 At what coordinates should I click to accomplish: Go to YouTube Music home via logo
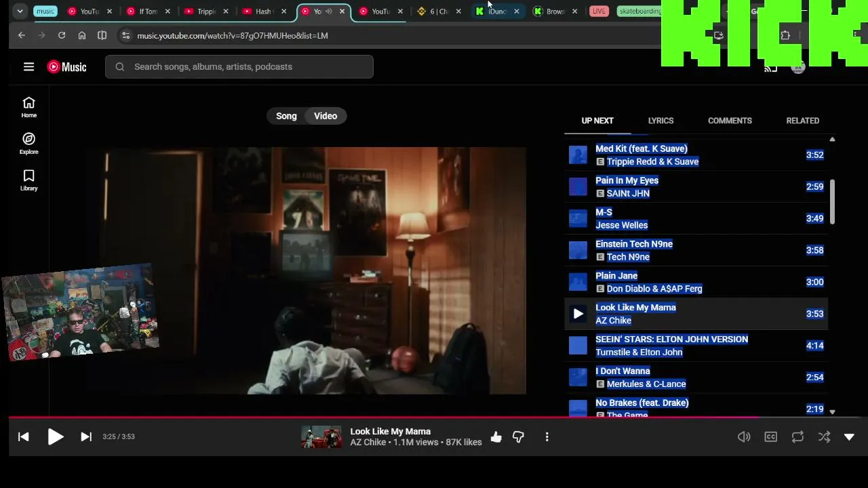[66, 66]
